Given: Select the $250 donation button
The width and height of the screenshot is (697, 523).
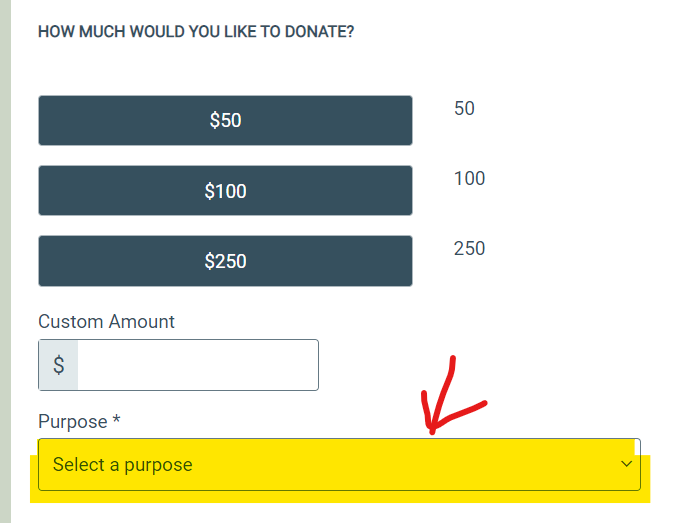Looking at the screenshot, I should click(x=225, y=261).
